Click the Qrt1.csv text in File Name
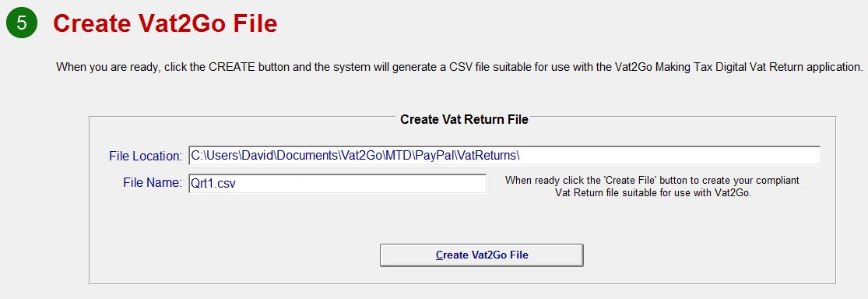Screen dimensions: 868x299 (x=213, y=183)
